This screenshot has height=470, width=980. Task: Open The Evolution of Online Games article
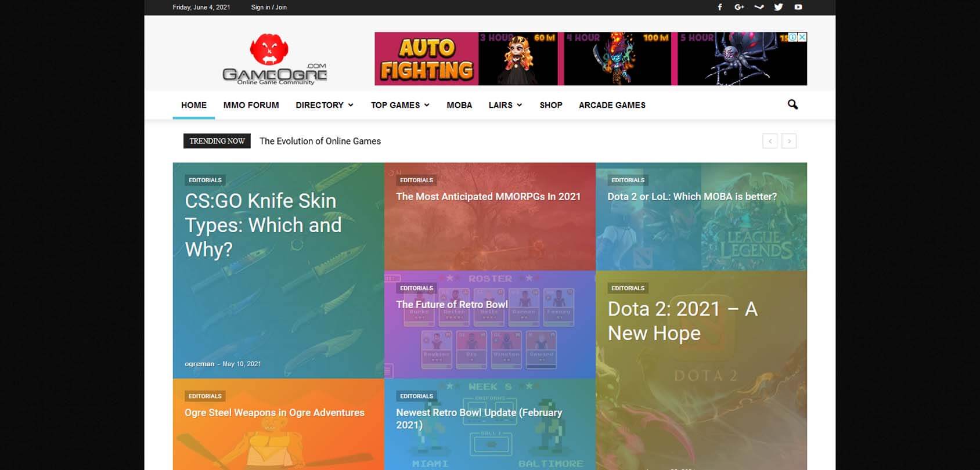point(320,141)
